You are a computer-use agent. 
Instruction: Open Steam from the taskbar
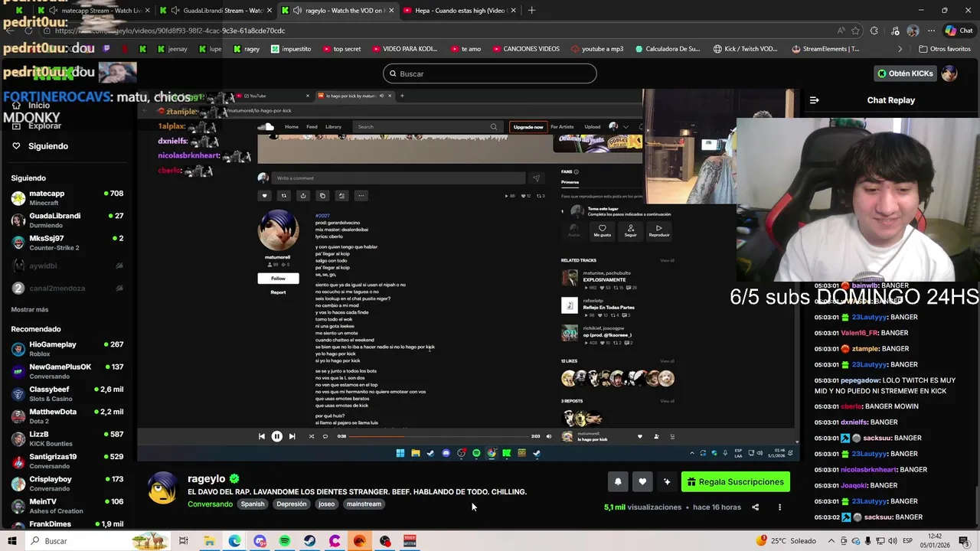pyautogui.click(x=309, y=541)
